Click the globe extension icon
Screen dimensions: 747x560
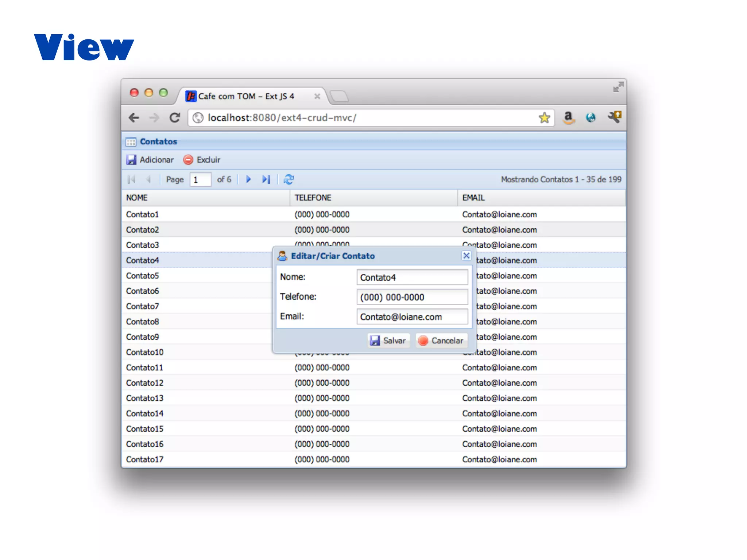point(591,117)
